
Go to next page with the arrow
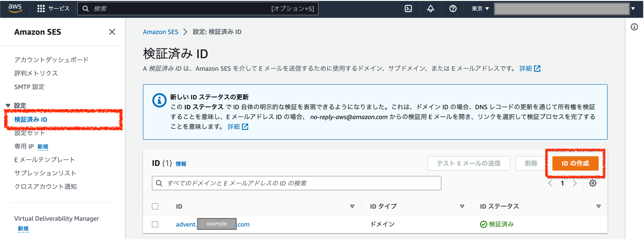point(574,183)
